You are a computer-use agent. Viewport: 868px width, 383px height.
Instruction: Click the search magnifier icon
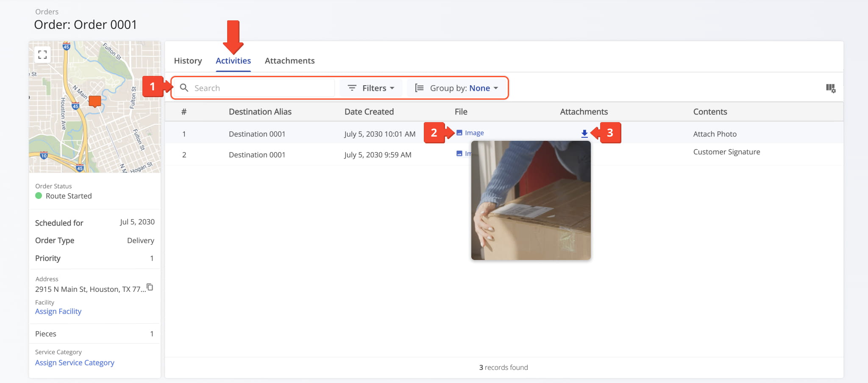(x=184, y=88)
